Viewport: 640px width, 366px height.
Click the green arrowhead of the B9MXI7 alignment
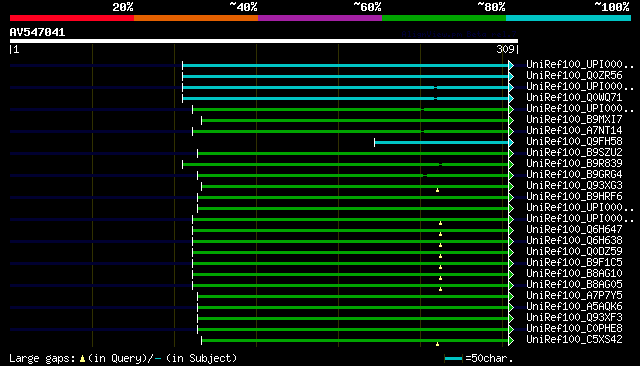pos(511,120)
